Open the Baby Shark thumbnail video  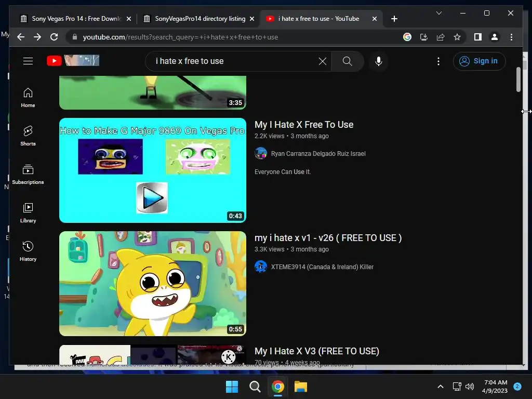click(x=153, y=284)
